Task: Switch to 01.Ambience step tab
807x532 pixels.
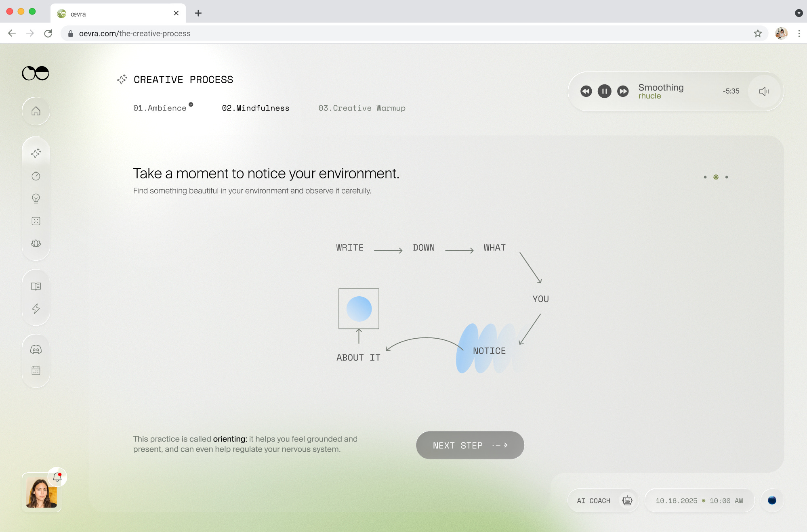Action: coord(160,108)
